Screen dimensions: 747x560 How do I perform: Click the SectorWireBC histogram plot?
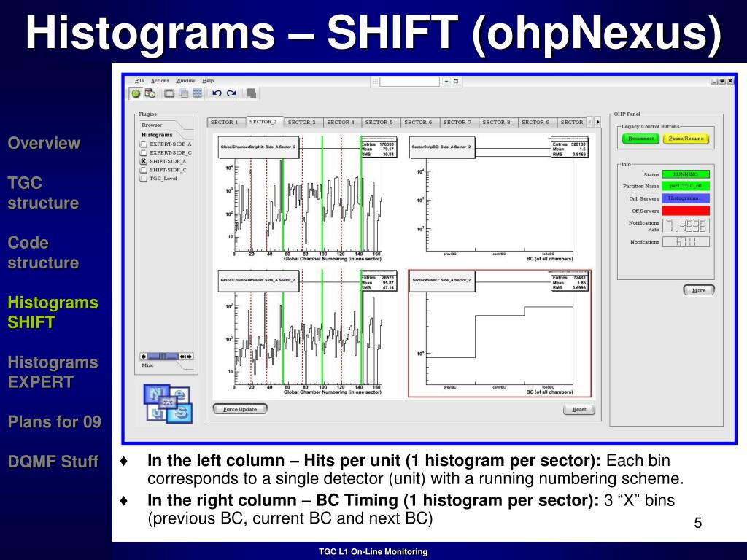pos(499,333)
